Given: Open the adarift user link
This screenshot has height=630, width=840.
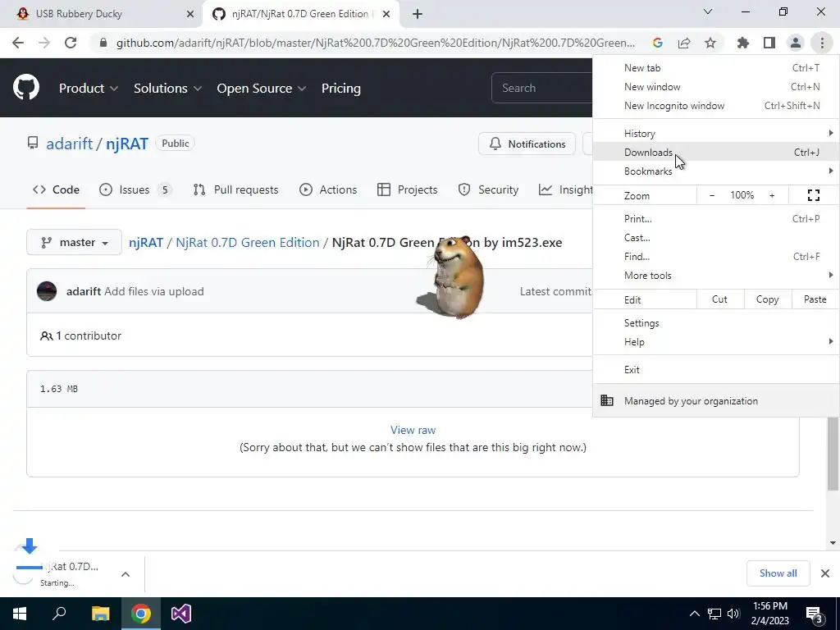Looking at the screenshot, I should [69, 144].
